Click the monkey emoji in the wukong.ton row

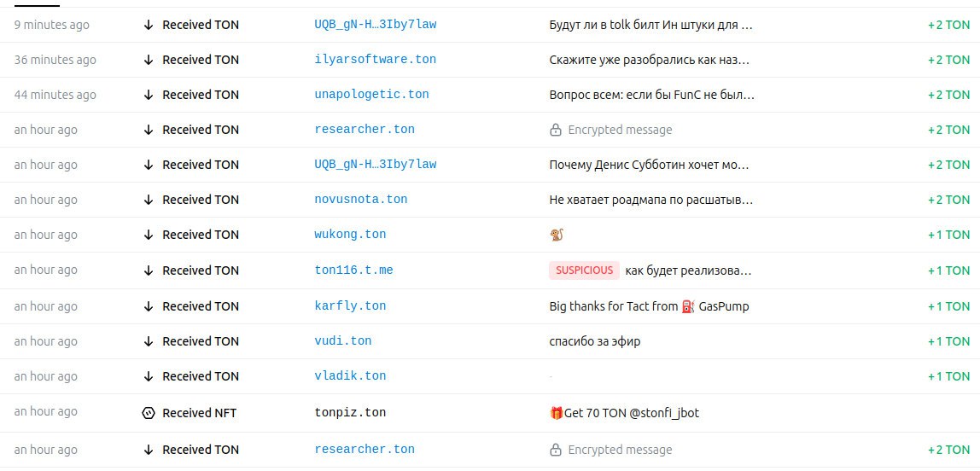(557, 235)
